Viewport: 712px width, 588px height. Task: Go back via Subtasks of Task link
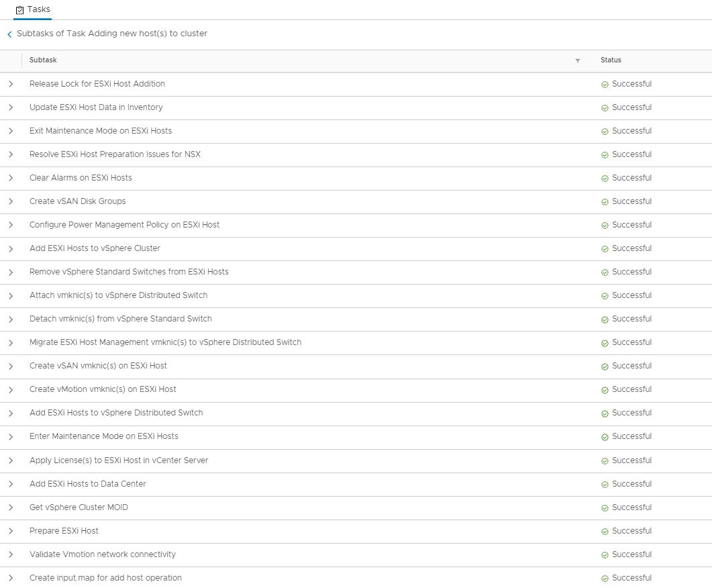click(112, 34)
